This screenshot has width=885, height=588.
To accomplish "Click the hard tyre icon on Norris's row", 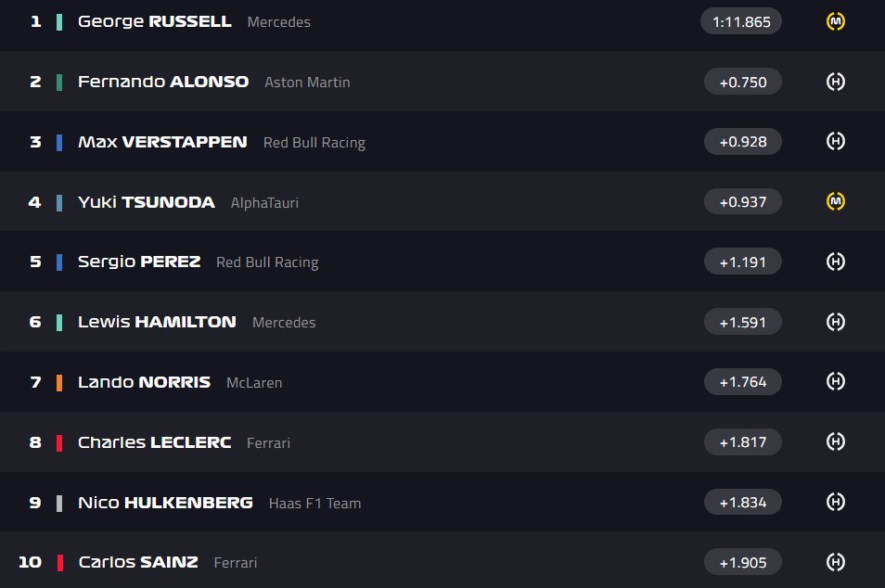I will (835, 381).
